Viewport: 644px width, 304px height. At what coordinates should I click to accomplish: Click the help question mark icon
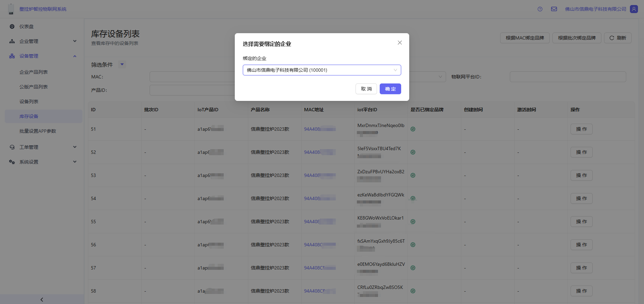540,9
